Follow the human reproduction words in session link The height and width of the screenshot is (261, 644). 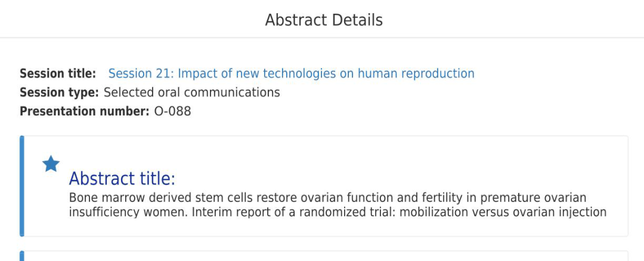tap(416, 73)
